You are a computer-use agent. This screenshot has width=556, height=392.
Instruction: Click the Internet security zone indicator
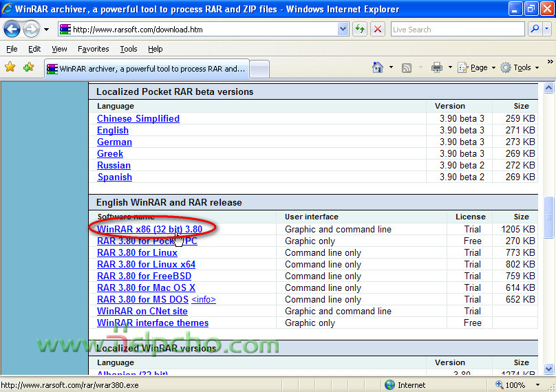tap(405, 385)
